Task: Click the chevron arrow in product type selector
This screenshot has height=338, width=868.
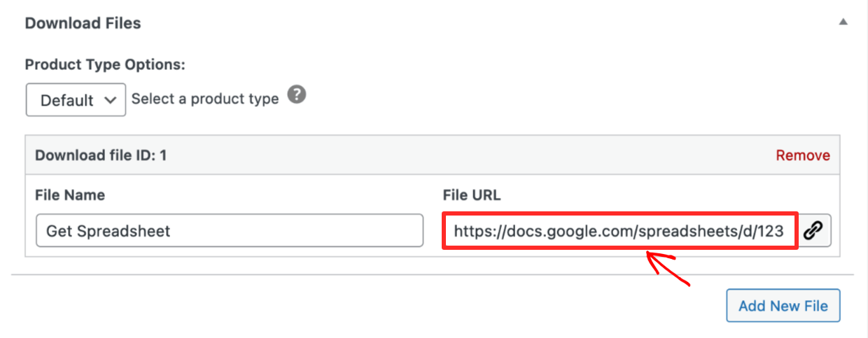Action: point(110,100)
